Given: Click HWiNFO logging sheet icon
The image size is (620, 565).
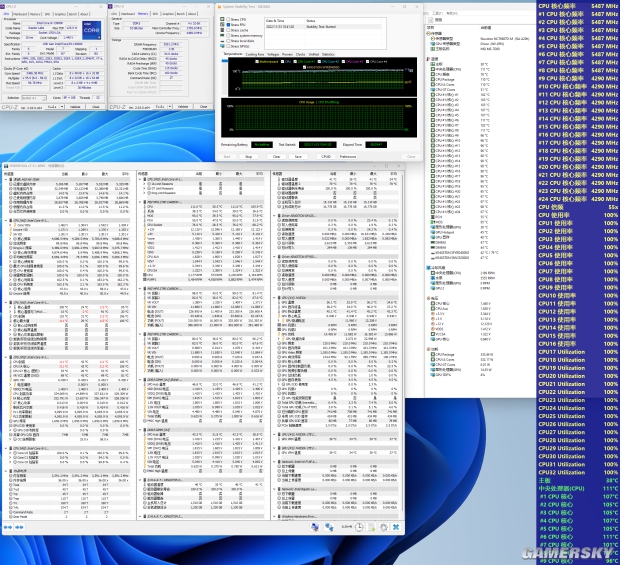Looking at the screenshot, I should pos(372,527).
